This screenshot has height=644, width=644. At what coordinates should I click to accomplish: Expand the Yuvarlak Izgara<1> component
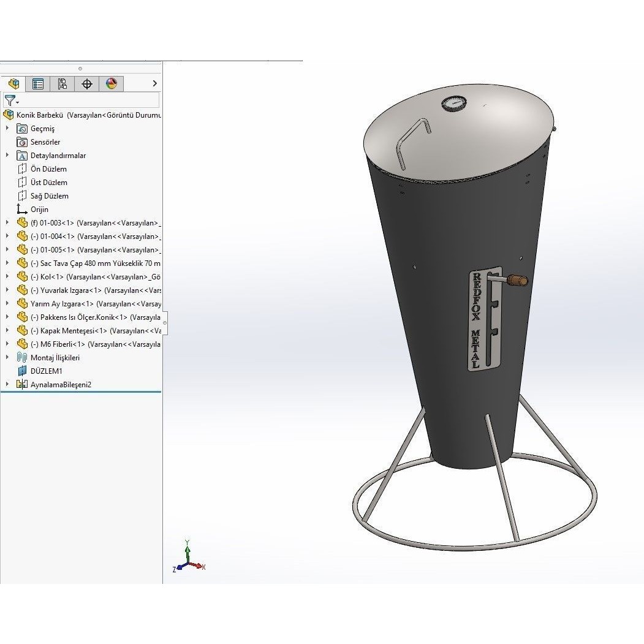pyautogui.click(x=7, y=290)
